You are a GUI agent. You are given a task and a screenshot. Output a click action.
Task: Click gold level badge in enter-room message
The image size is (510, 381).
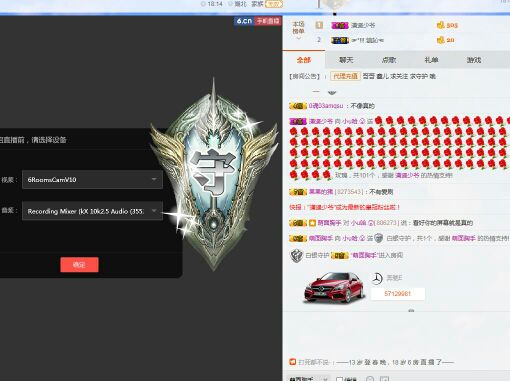[339, 256]
